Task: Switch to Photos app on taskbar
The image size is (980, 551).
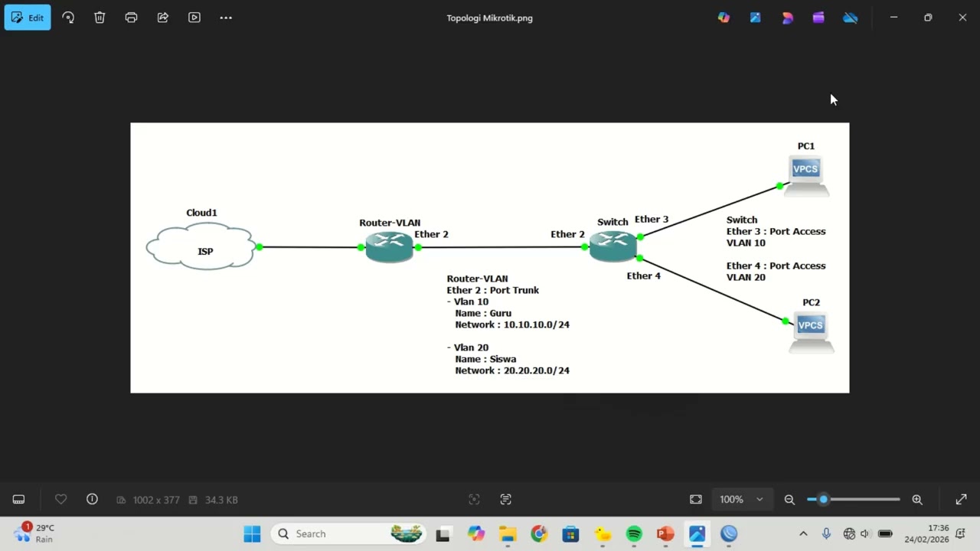Action: coord(697,534)
